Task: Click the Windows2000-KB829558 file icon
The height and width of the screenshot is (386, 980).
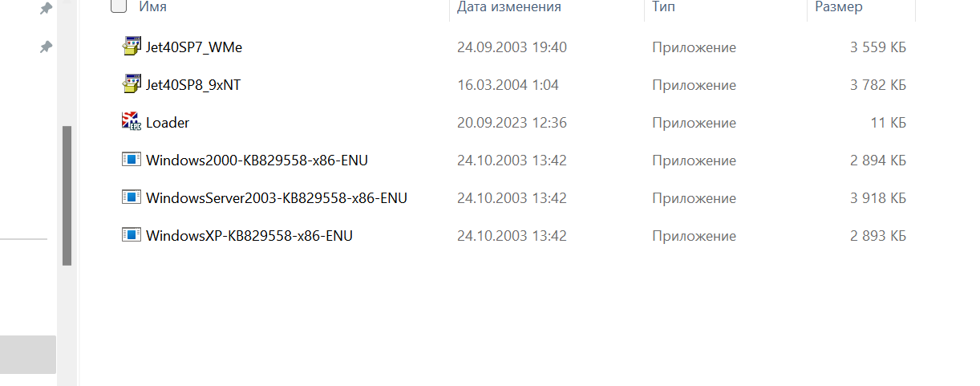Action: pyautogui.click(x=131, y=160)
